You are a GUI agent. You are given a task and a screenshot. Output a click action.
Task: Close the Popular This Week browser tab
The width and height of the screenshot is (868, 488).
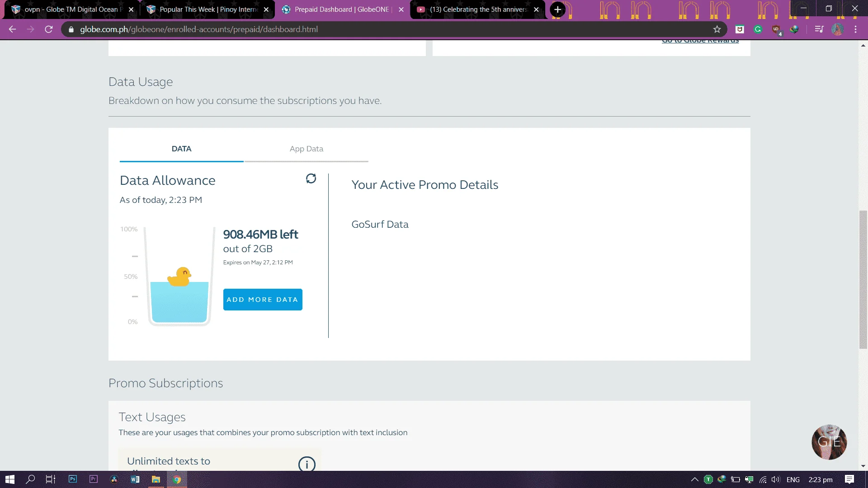click(266, 9)
